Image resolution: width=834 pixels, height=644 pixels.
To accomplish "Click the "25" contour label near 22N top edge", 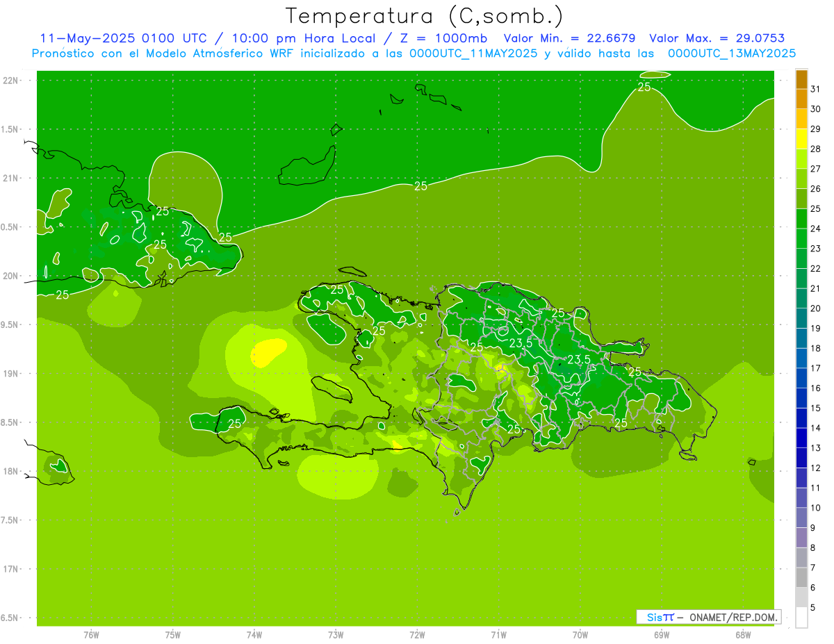I will click(x=644, y=87).
